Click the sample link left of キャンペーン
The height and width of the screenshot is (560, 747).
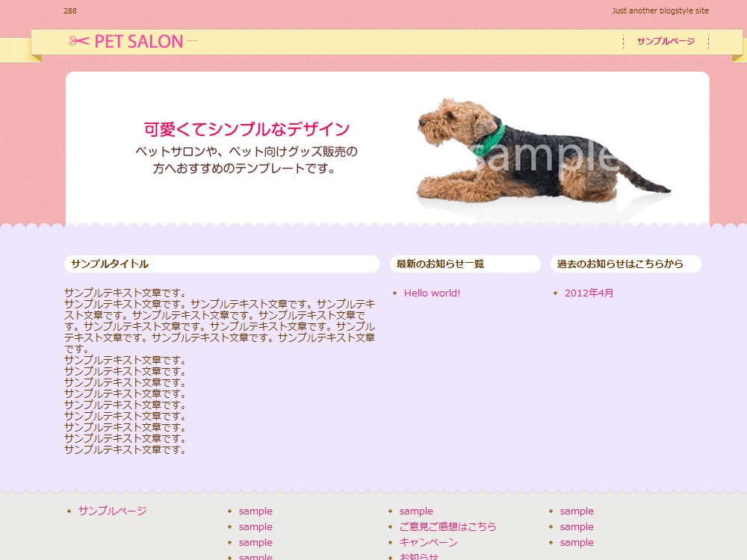click(255, 542)
